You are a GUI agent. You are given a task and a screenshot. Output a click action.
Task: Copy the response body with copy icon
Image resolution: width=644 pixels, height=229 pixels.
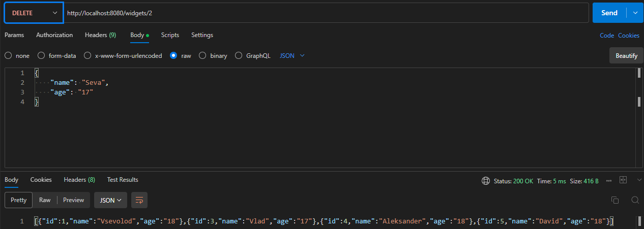tap(614, 200)
